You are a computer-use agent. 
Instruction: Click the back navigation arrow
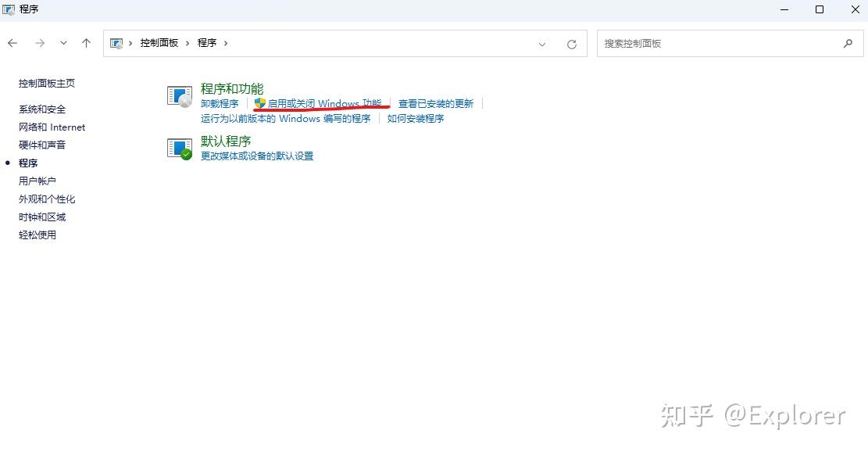[x=13, y=43]
